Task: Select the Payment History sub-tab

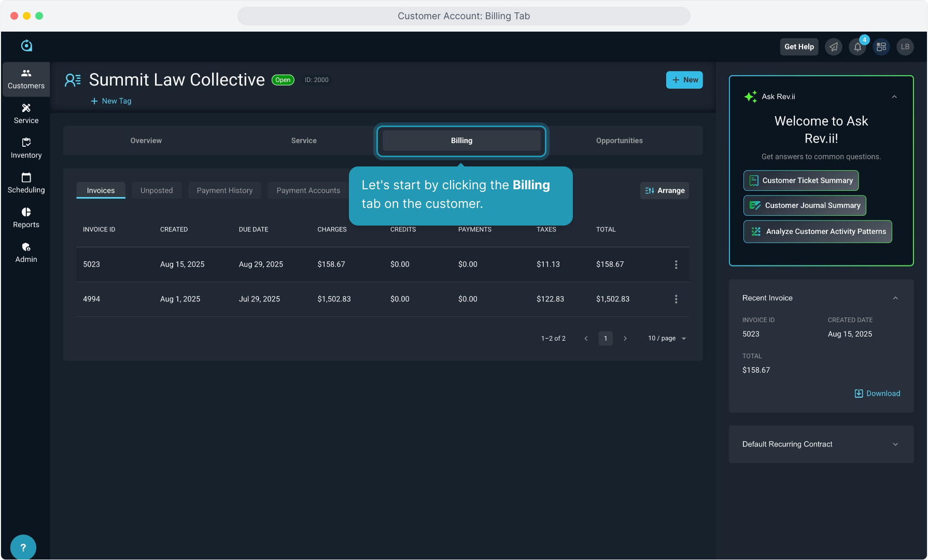Action: click(x=224, y=190)
